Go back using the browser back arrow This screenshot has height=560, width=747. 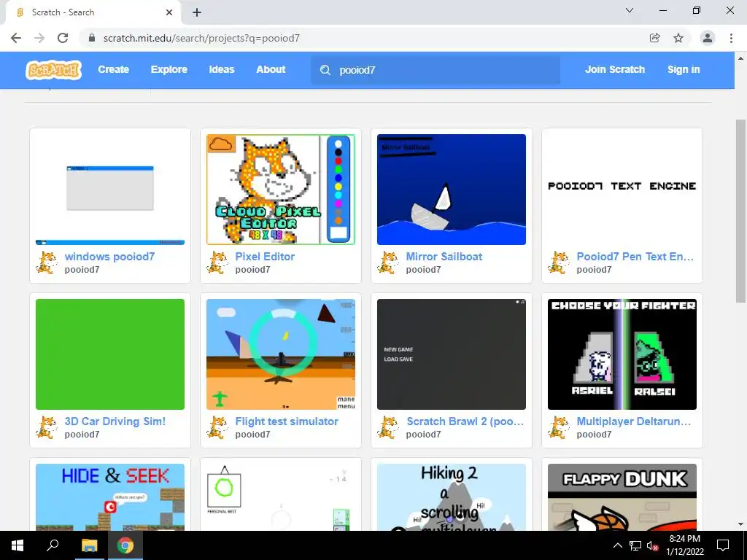click(16, 38)
